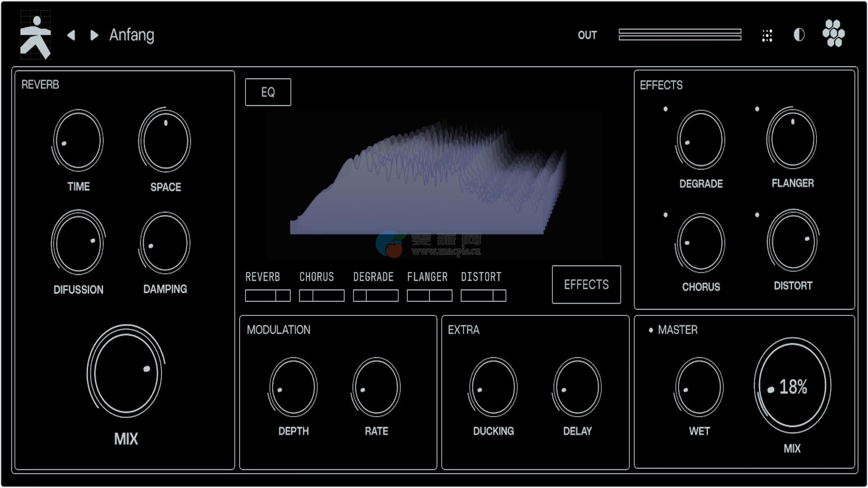This screenshot has width=868, height=488.
Task: Click the MODULATION panel title
Action: (278, 330)
